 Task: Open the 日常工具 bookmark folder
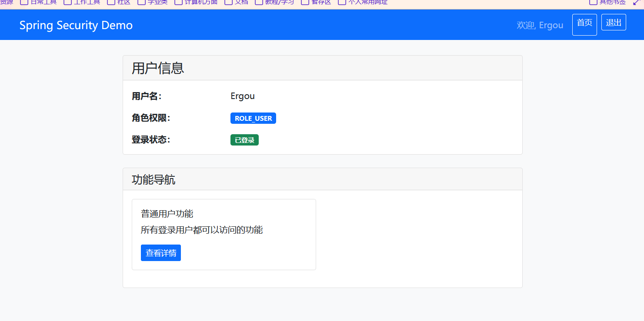pyautogui.click(x=39, y=2)
